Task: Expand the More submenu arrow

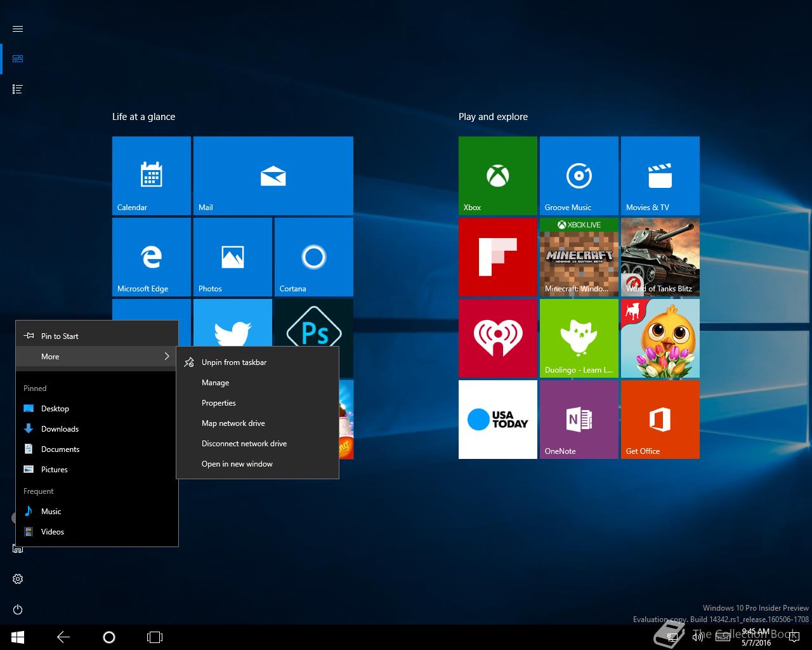Action: 167,357
